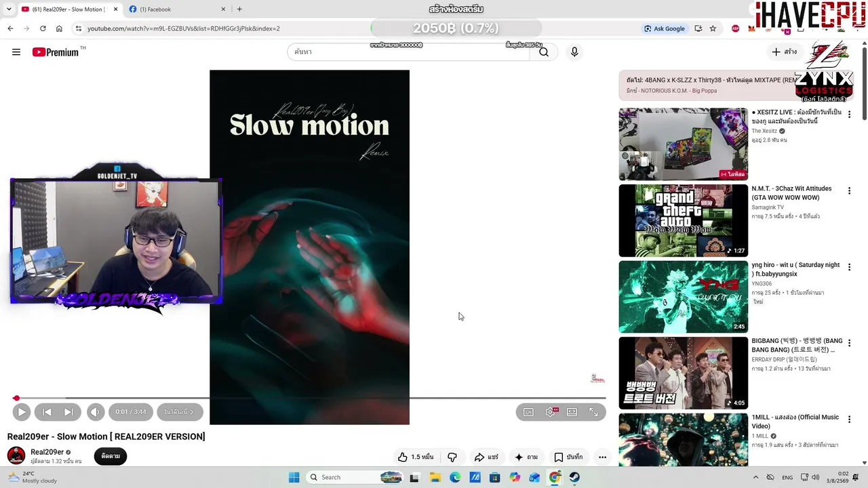Open more actions below the video
Image resolution: width=868 pixels, height=488 pixels.
tap(602, 457)
